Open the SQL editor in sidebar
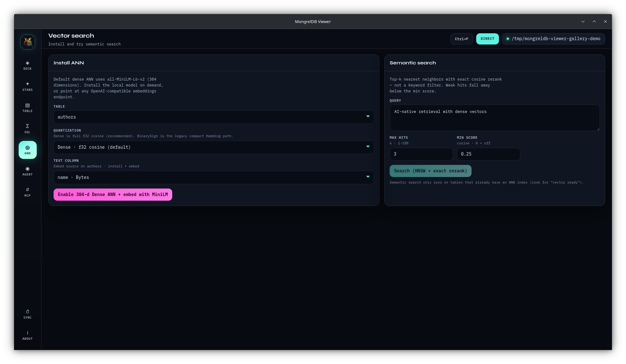The image size is (626, 364). (27, 129)
